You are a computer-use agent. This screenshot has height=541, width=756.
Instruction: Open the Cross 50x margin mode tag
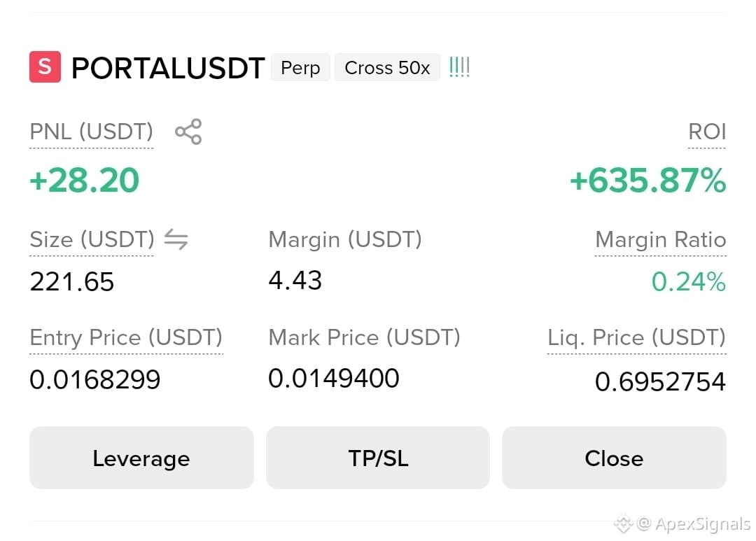(x=387, y=67)
